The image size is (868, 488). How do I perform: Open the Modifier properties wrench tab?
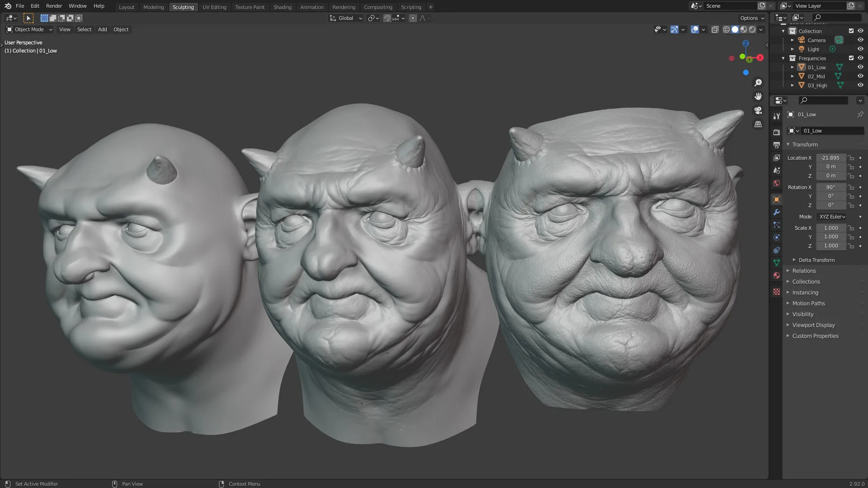pos(777,212)
